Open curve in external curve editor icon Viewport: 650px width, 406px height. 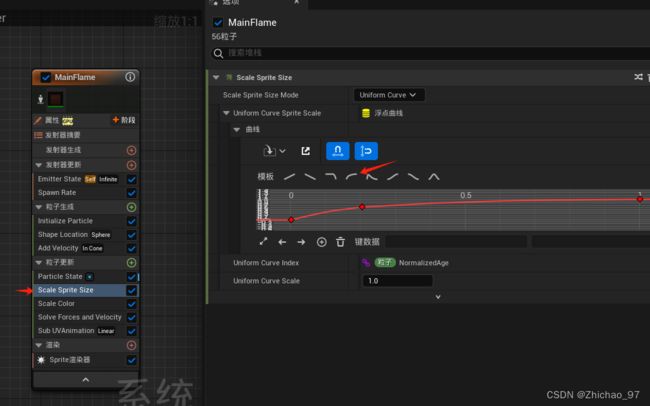pos(306,151)
